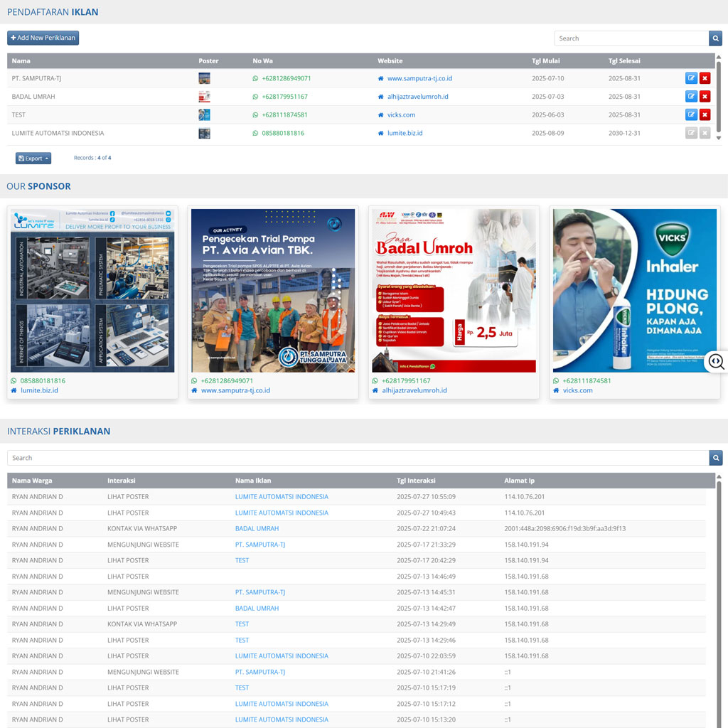Click greyed delete icon for LUMITE AUTOMATSI row
This screenshot has height=728, width=728.
pos(705,133)
